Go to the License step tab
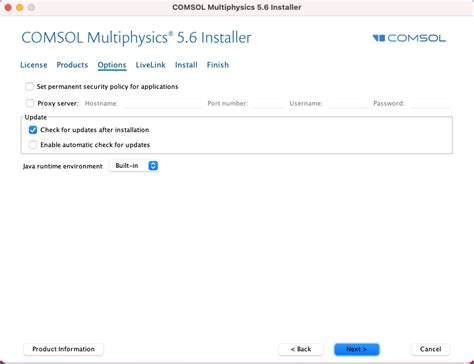Image resolution: width=474 pixels, height=364 pixels. click(x=34, y=65)
